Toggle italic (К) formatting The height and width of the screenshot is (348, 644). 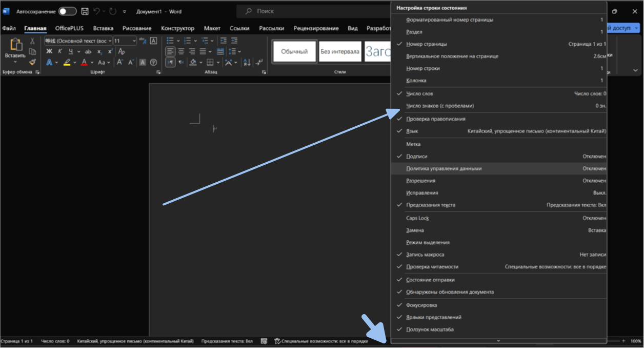(60, 51)
